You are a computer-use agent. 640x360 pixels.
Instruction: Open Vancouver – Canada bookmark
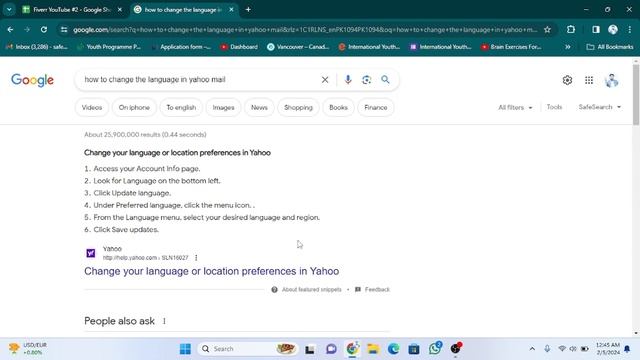(x=298, y=47)
